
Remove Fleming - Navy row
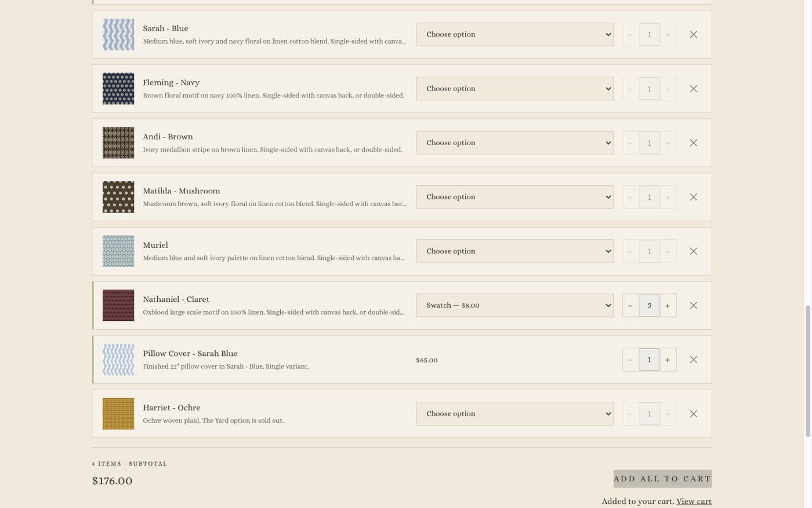pyautogui.click(x=693, y=89)
